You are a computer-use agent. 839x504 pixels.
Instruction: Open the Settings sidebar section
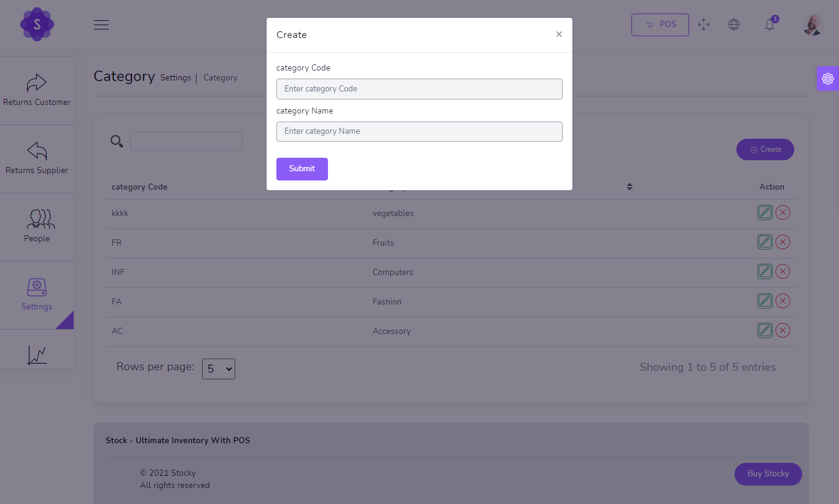coord(37,293)
